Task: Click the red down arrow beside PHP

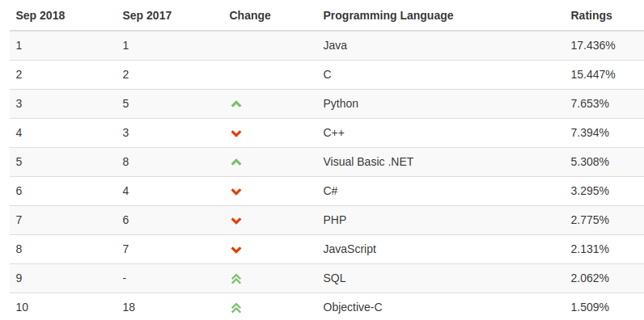Action: click(x=236, y=221)
